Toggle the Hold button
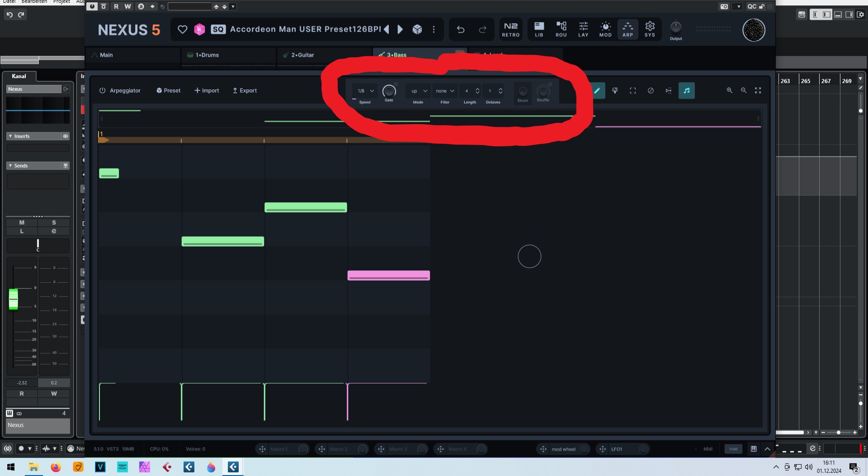 click(733, 449)
